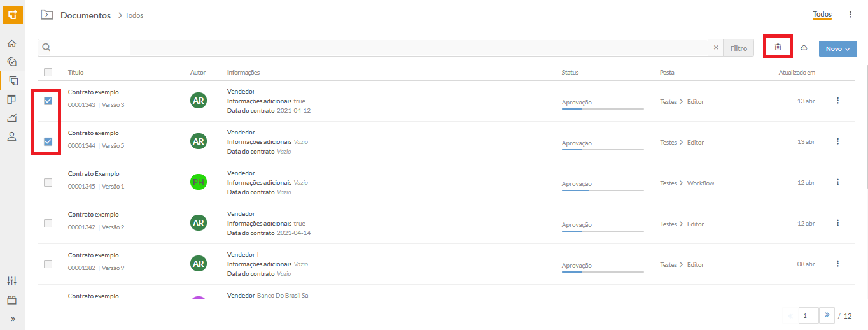Open the settings sliders icon in sidebar

[11, 281]
